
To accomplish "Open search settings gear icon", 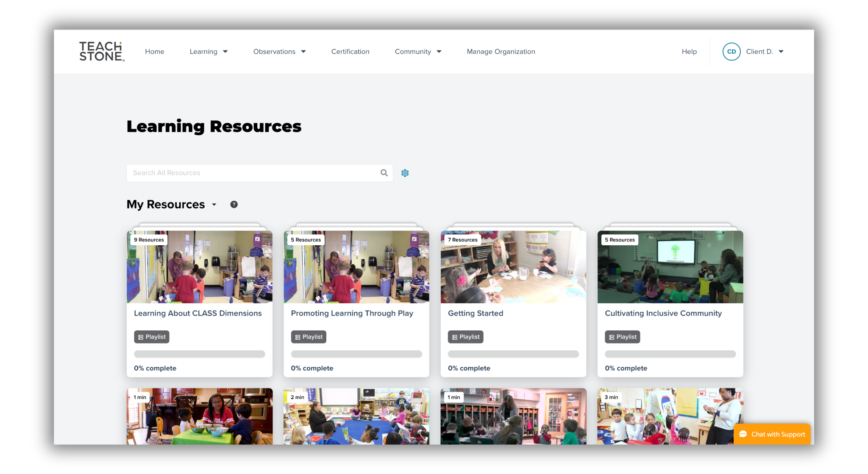I will [x=405, y=173].
